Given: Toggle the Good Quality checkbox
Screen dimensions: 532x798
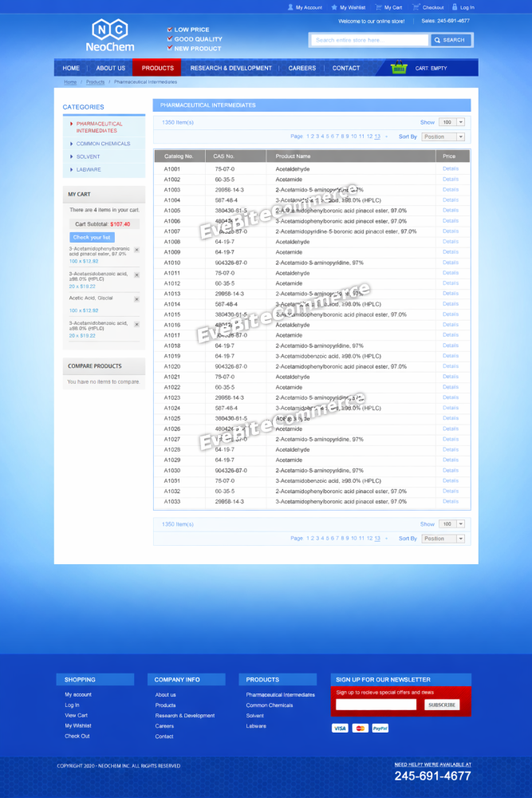Looking at the screenshot, I should (170, 38).
